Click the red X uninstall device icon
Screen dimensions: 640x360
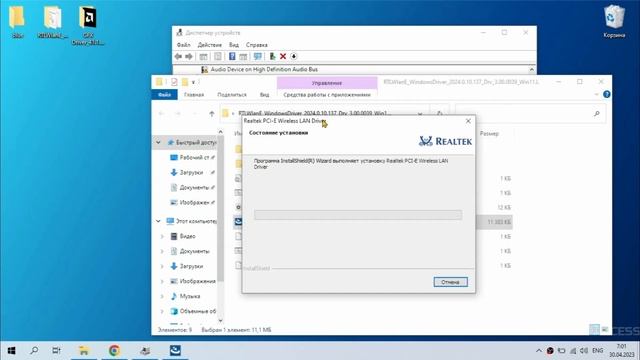coord(283,56)
